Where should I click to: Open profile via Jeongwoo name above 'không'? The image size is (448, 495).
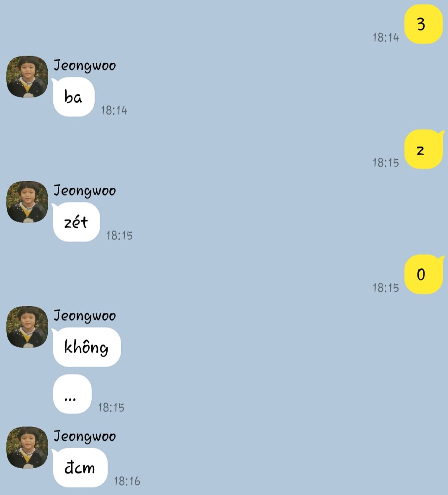pyautogui.click(x=85, y=316)
